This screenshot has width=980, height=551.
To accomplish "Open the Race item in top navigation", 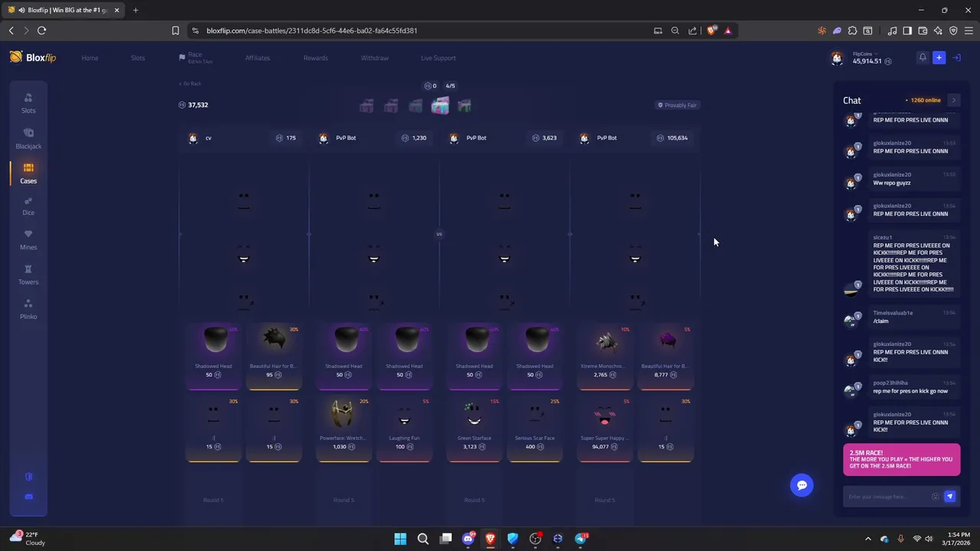I will click(x=195, y=58).
